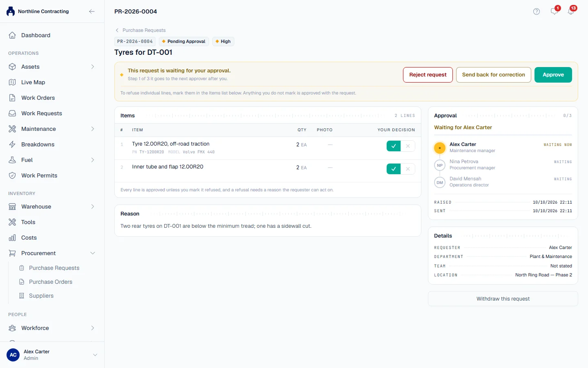Click the location value 'North Ring Road — Phase 2'
Viewport: 588px width, 368px height.
pos(543,275)
